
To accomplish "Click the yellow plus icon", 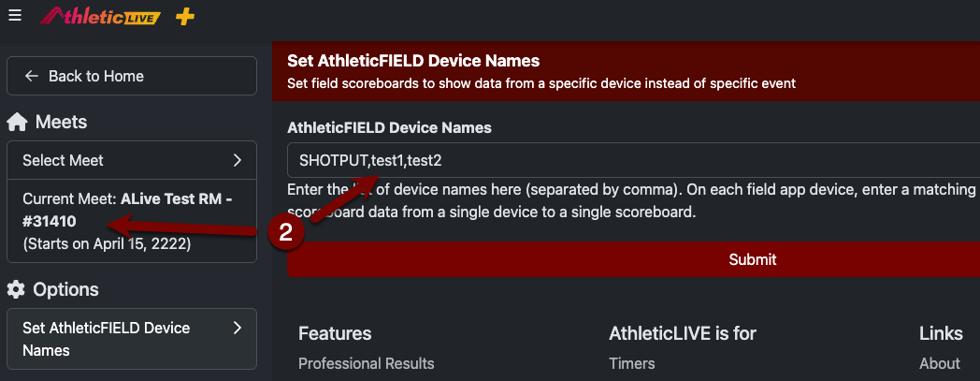I will point(184,16).
